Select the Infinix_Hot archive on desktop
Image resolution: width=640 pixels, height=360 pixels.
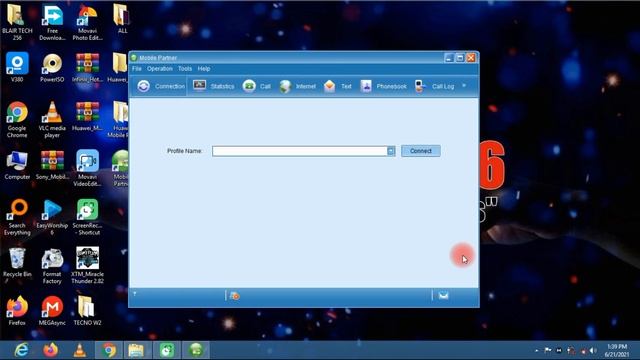(x=87, y=67)
